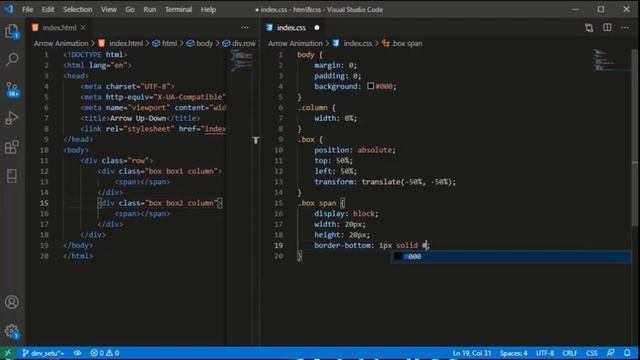Open More Actions for index.html editor

[x=244, y=27]
